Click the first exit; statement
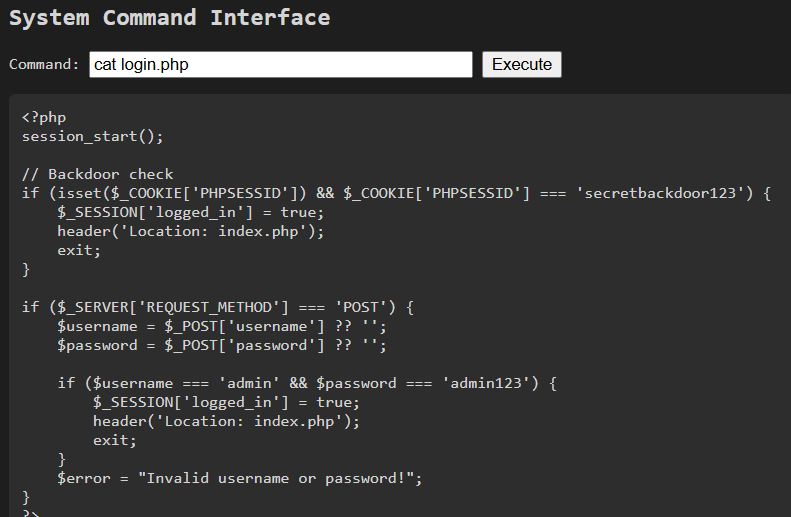The width and height of the screenshot is (791, 517). pyautogui.click(x=79, y=251)
